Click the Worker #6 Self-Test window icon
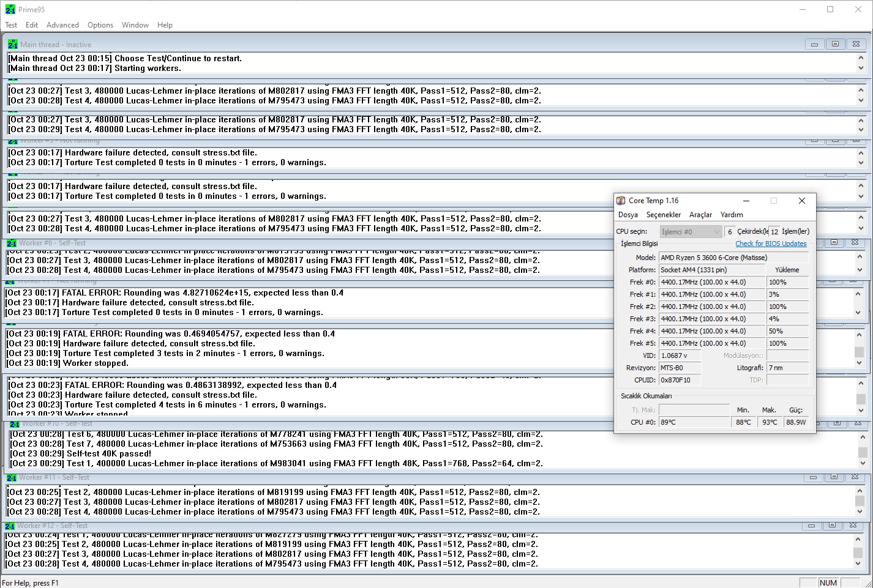 tap(12, 243)
